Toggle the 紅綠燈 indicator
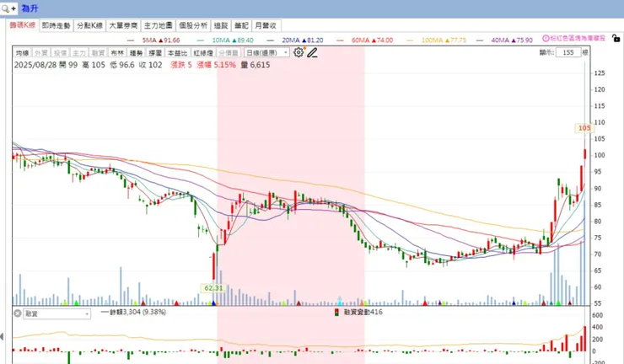 click(x=203, y=53)
